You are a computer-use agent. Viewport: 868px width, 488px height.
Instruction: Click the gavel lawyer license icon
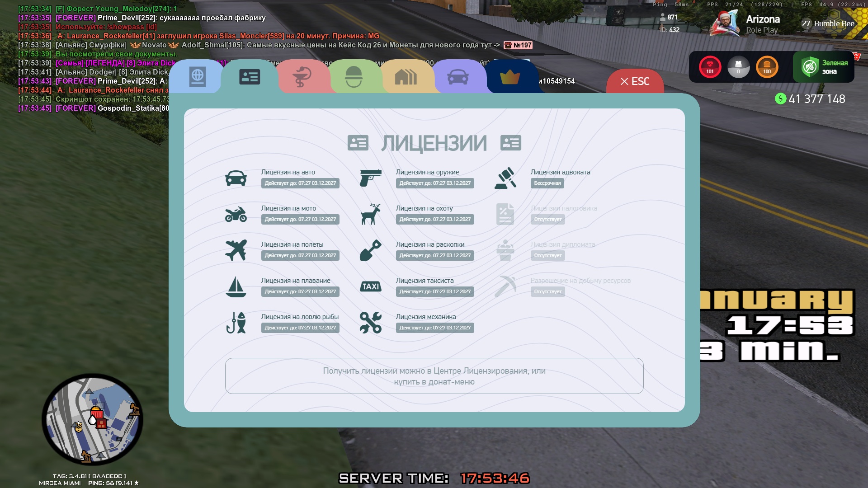(505, 178)
